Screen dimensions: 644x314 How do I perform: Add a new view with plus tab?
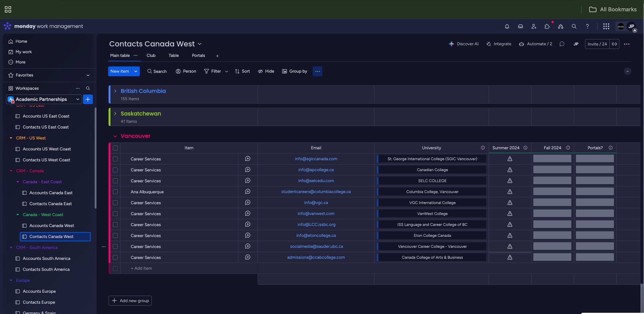tap(217, 56)
